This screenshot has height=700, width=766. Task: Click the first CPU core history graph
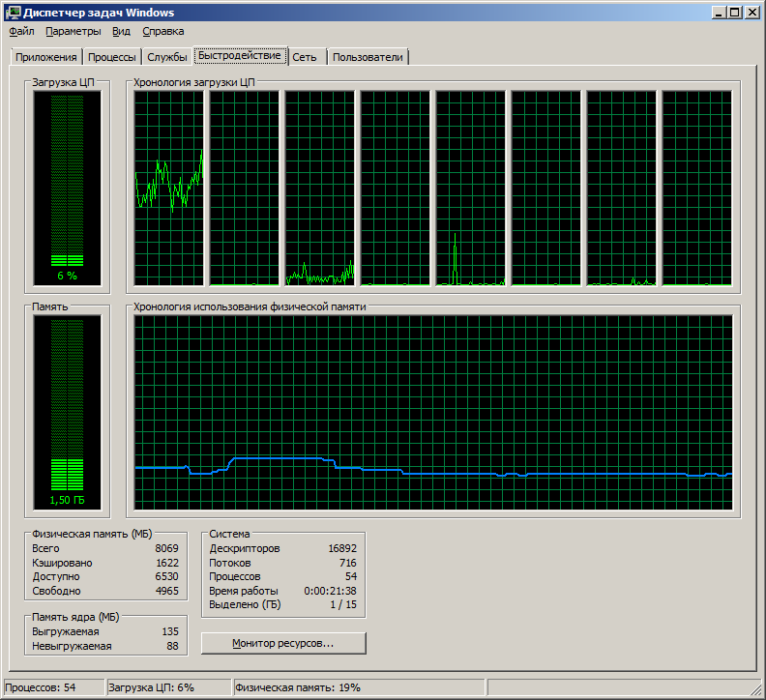[x=169, y=189]
